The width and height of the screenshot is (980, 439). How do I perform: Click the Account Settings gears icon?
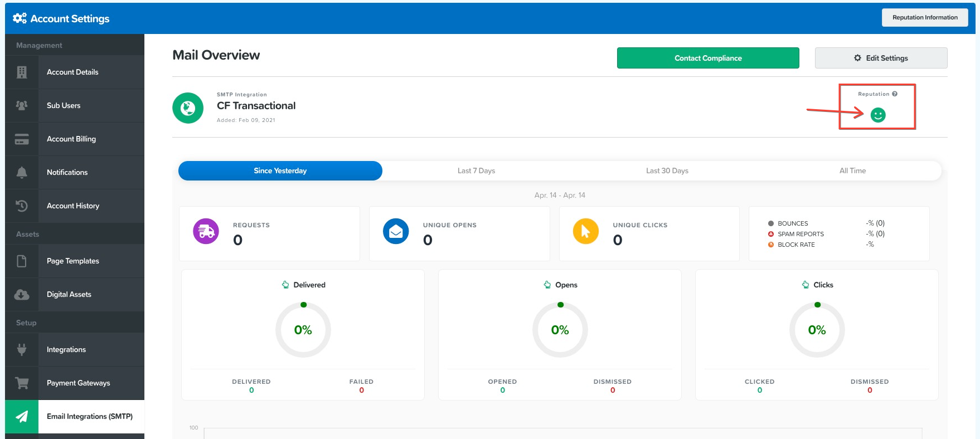(x=20, y=18)
